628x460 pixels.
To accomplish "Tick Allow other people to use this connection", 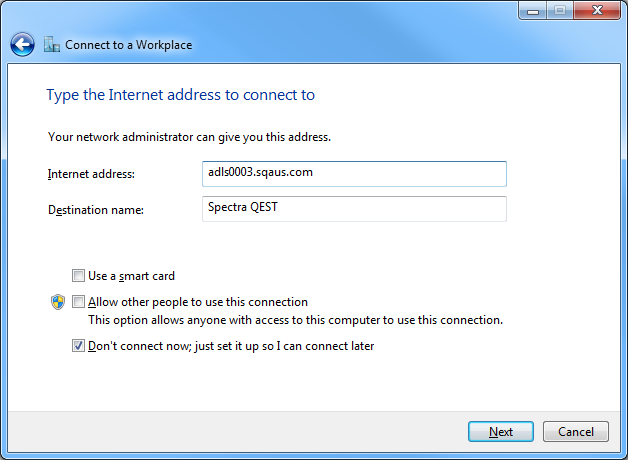I will click(x=78, y=302).
